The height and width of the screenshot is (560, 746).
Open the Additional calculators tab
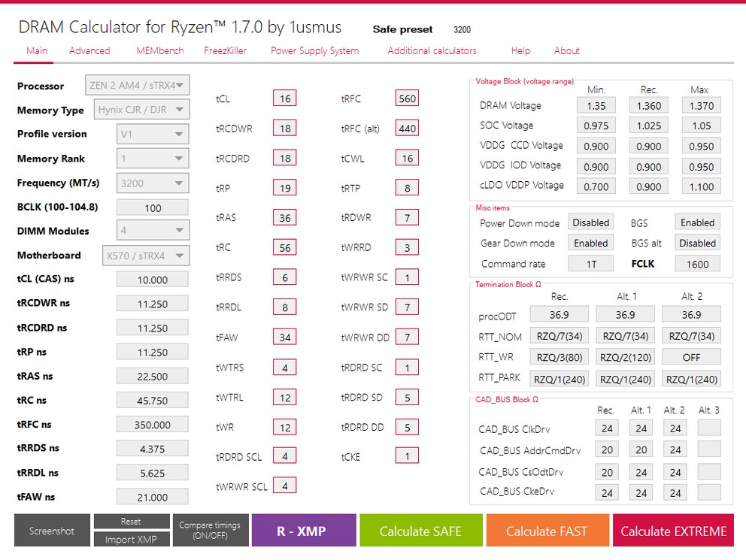pos(432,51)
